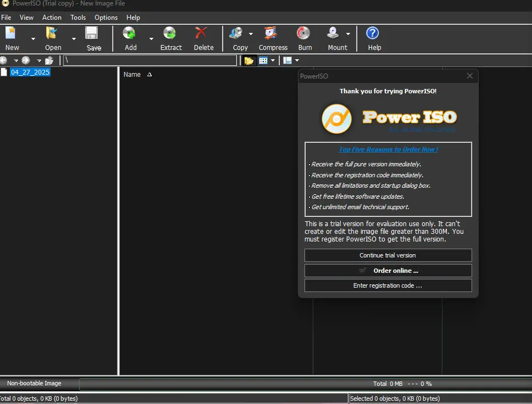Open the Help menu in menu bar
This screenshot has width=532, height=404.
click(x=133, y=18)
